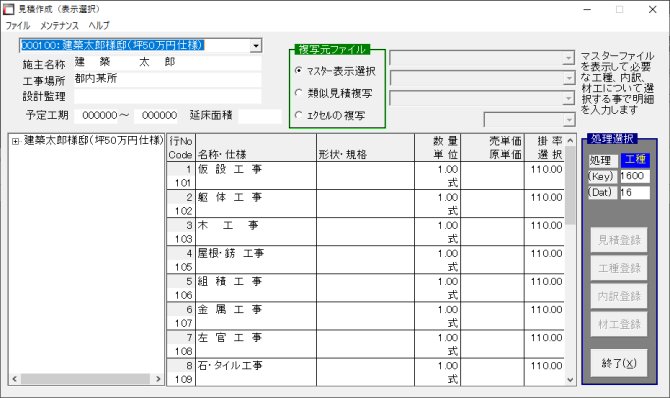This screenshot has height=398, width=670.
Task: Click the tree scroll right arrow
Action: (158, 379)
